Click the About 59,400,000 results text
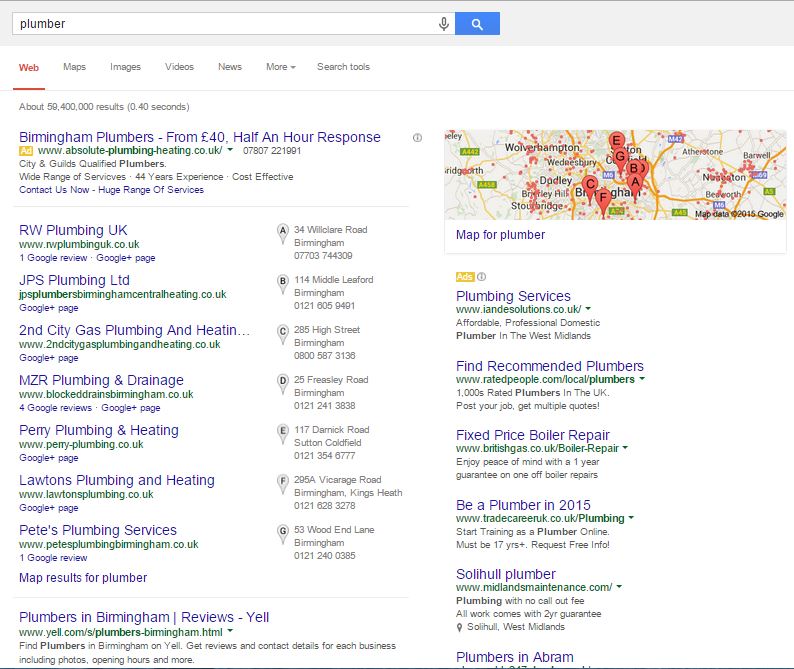The height and width of the screenshot is (669, 794). [104, 107]
